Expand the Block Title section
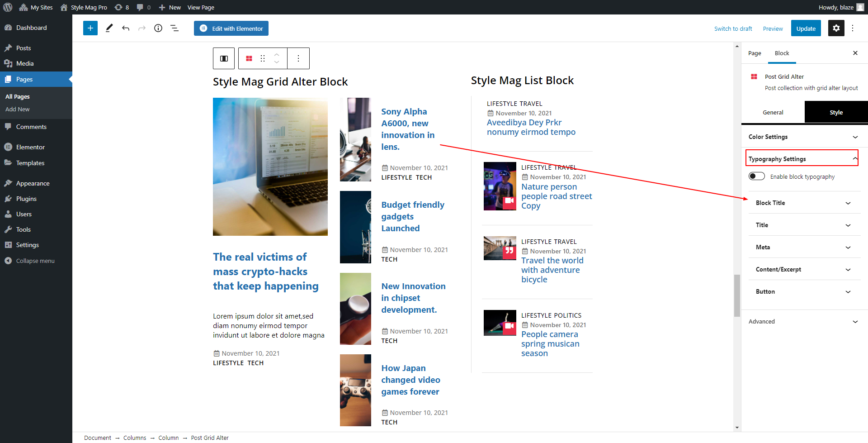The image size is (868, 443). [803, 203]
